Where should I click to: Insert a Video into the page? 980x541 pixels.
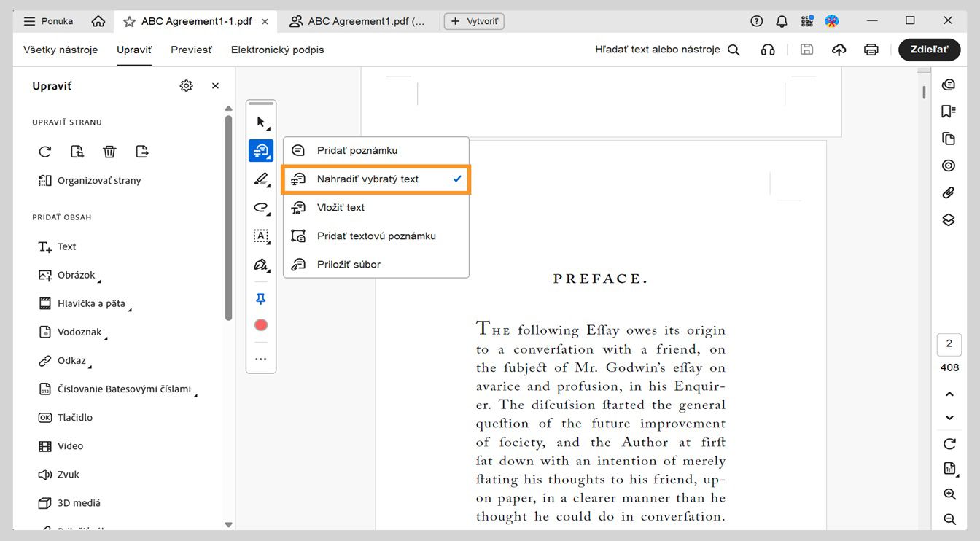click(61, 445)
